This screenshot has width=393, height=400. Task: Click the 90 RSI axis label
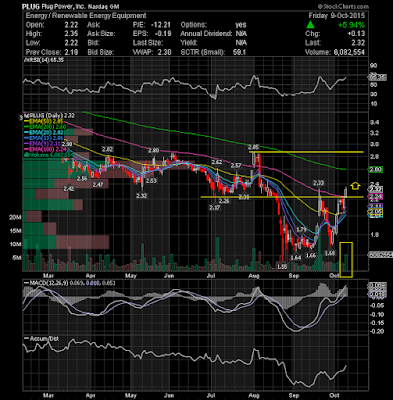click(373, 66)
